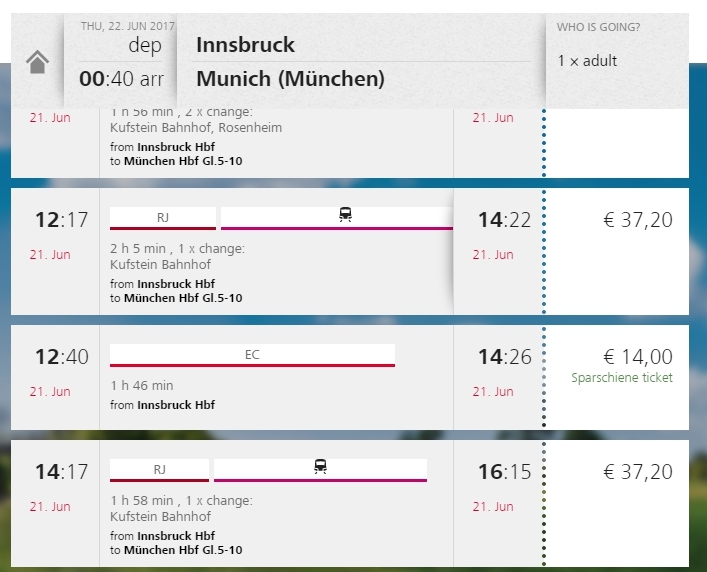The width and height of the screenshot is (707, 572).
Task: Select the 00:40 arr option
Action: [x=121, y=79]
